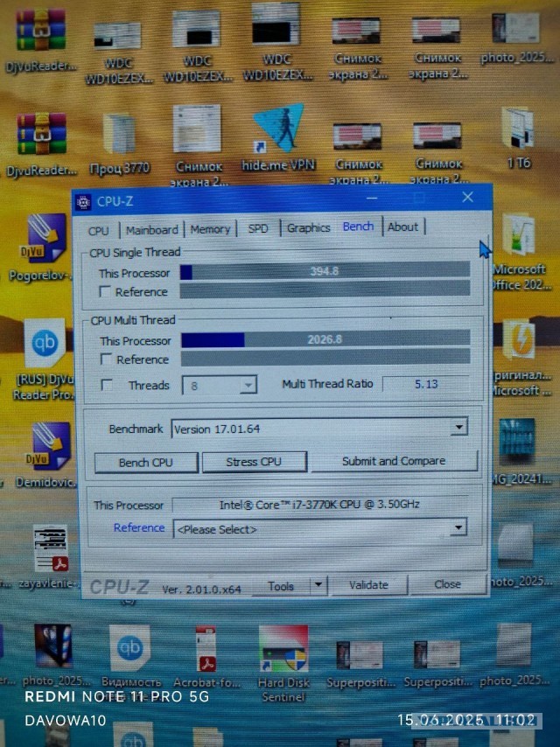Image resolution: width=560 pixels, height=747 pixels.
Task: Enable the Multi Thread Reference checkbox
Action: [x=106, y=360]
